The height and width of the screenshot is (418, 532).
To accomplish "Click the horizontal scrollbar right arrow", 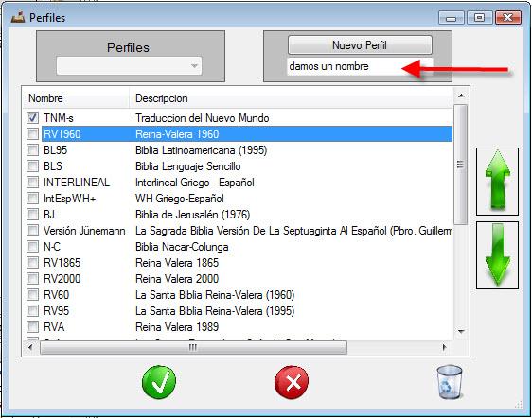I will (x=445, y=347).
